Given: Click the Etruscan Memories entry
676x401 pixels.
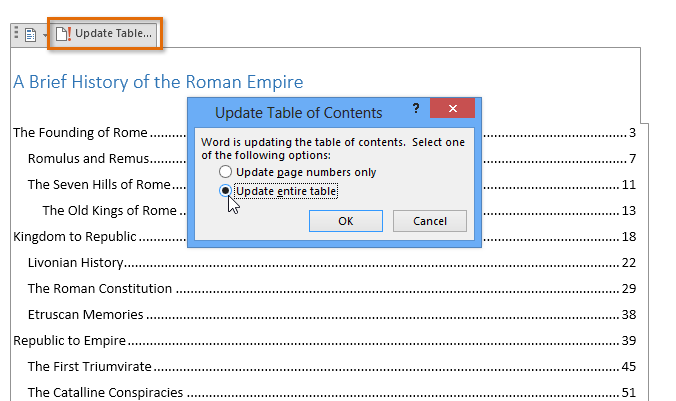Looking at the screenshot, I should (85, 314).
